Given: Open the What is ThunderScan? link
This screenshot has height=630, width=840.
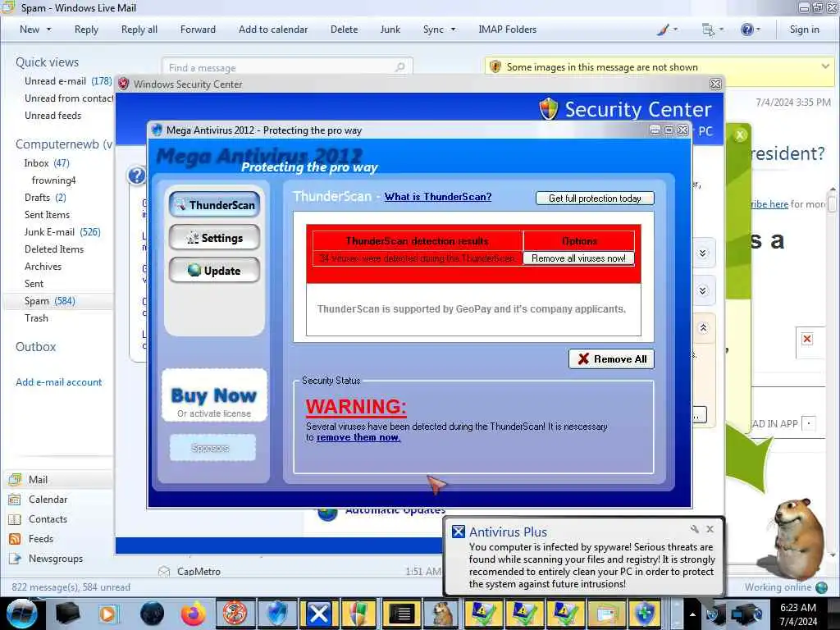Looking at the screenshot, I should click(x=438, y=197).
